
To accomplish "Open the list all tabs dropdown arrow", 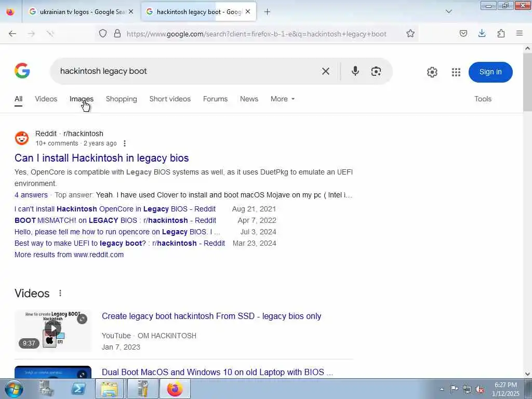I will [449, 12].
